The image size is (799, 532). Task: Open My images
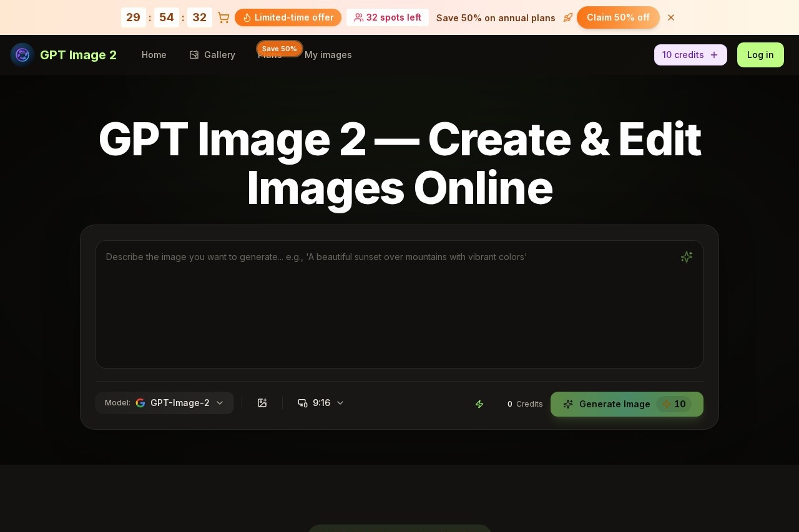click(x=328, y=55)
